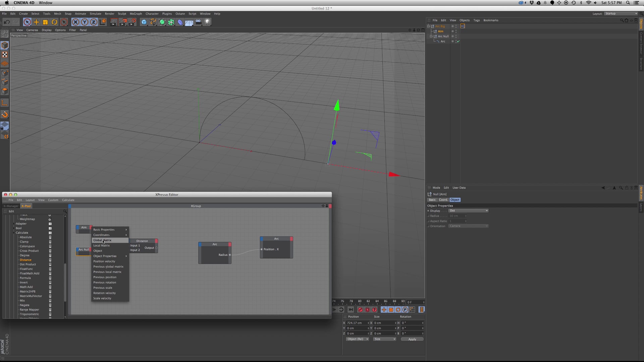Switch to the Coord. tab in Attributes

[x=443, y=200]
